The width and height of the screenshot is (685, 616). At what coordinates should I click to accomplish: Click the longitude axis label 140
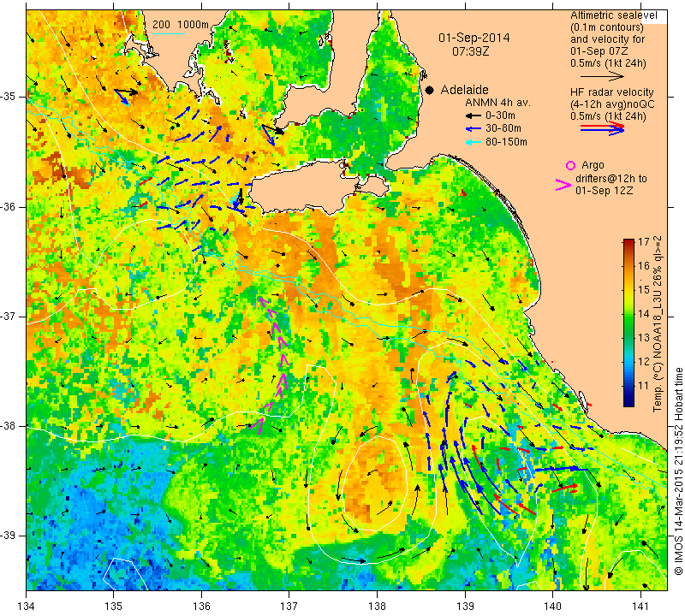552,606
